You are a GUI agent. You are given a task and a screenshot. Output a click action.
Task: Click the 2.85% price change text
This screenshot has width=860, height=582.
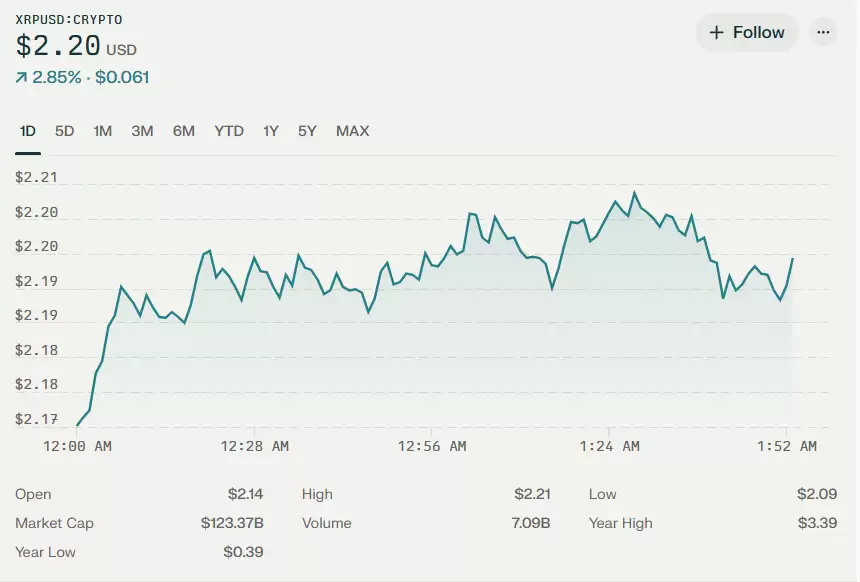(57, 77)
